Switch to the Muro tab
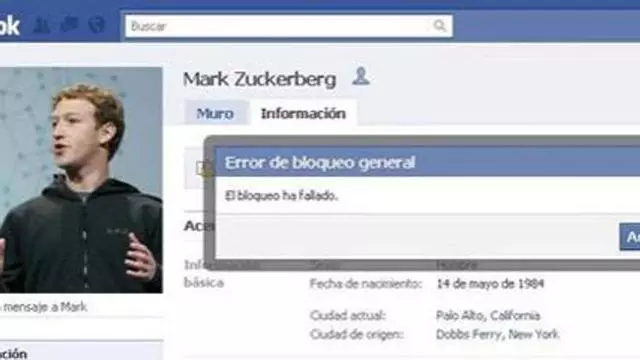The height and width of the screenshot is (360, 640). pos(216,113)
